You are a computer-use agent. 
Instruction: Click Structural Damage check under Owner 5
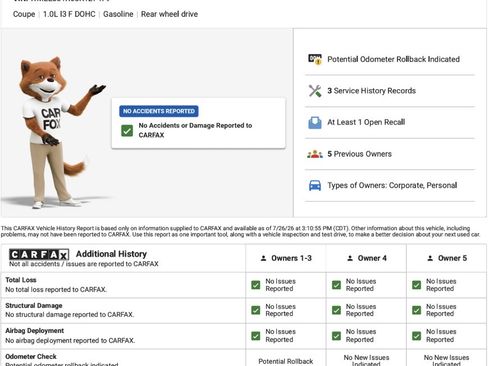(x=416, y=310)
